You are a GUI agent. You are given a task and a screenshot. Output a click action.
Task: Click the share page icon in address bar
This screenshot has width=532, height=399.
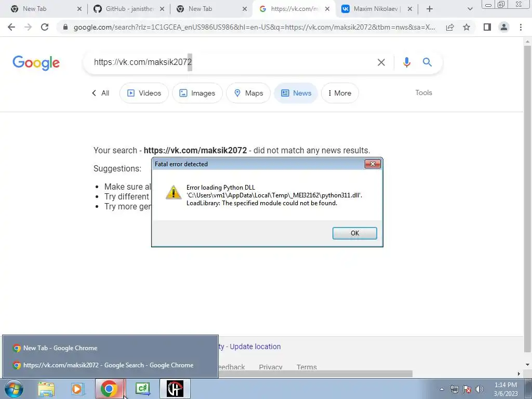[450, 27]
